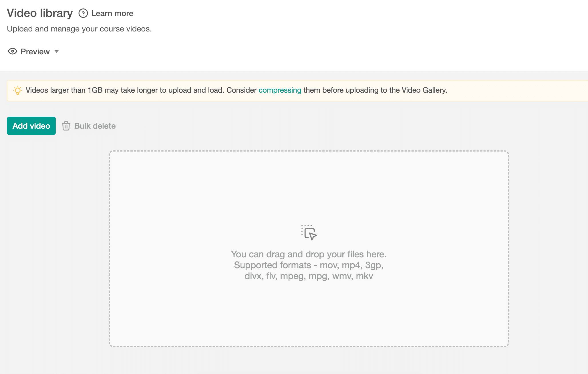Enable preview by clicking its eye symbol

(x=12, y=51)
